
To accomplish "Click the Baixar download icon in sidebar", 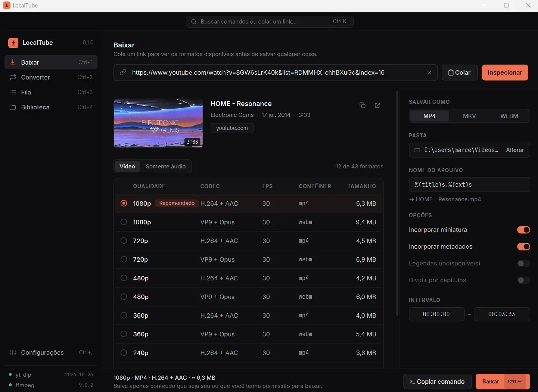I will tap(13, 62).
